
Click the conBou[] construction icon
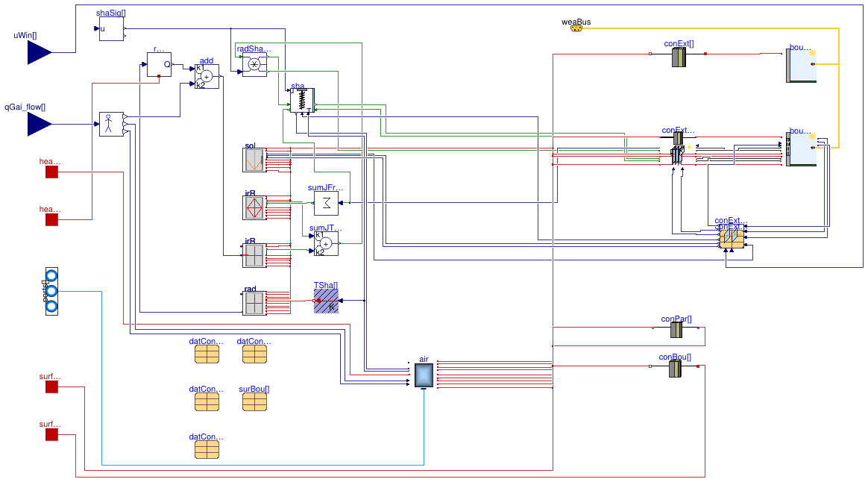[x=675, y=369]
